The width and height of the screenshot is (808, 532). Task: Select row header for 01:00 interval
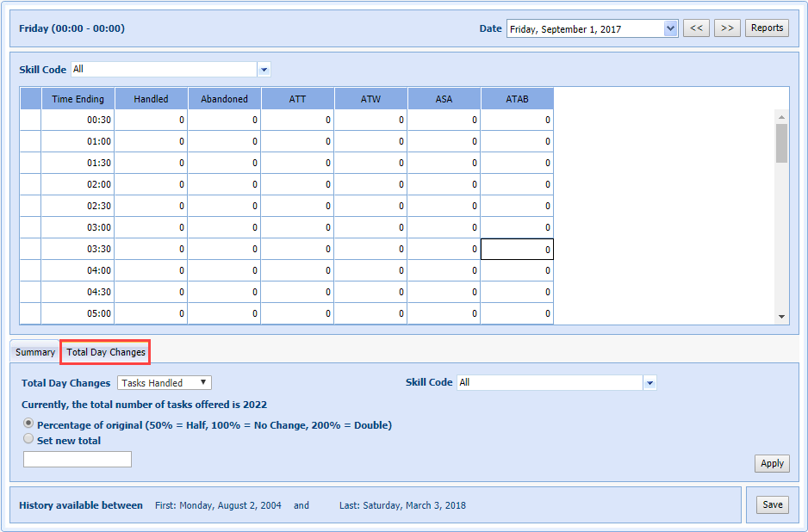point(30,141)
